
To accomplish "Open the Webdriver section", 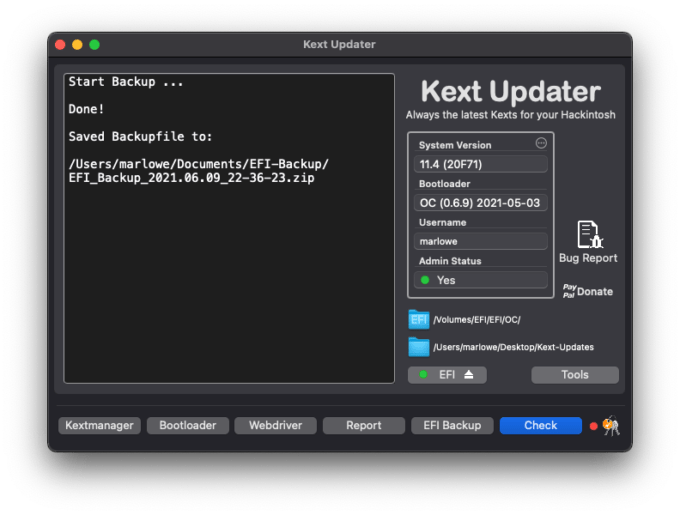I will point(275,425).
